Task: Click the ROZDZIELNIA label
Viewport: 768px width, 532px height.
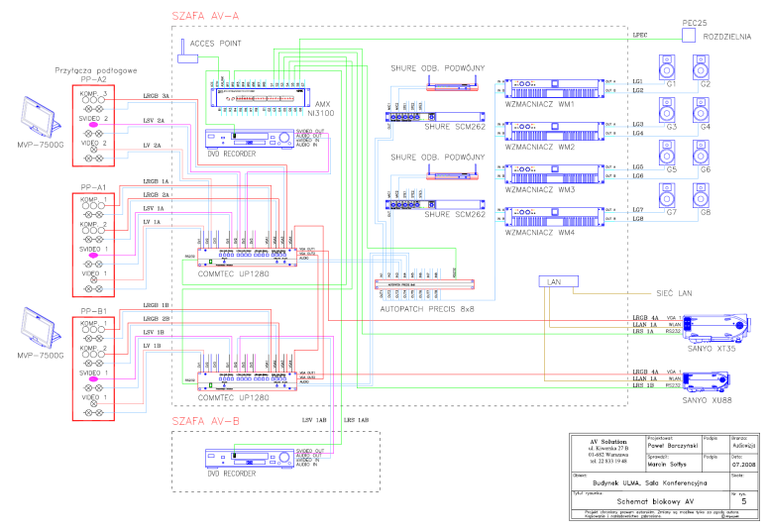Action: pos(726,37)
